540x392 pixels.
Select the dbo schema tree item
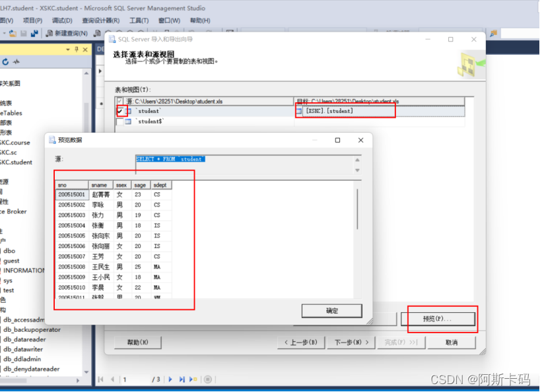[9, 251]
